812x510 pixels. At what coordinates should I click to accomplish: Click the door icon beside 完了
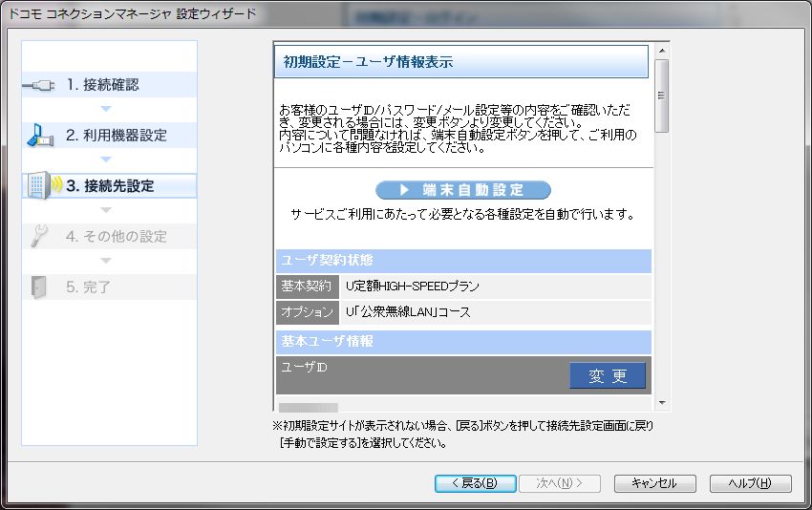[x=39, y=287]
